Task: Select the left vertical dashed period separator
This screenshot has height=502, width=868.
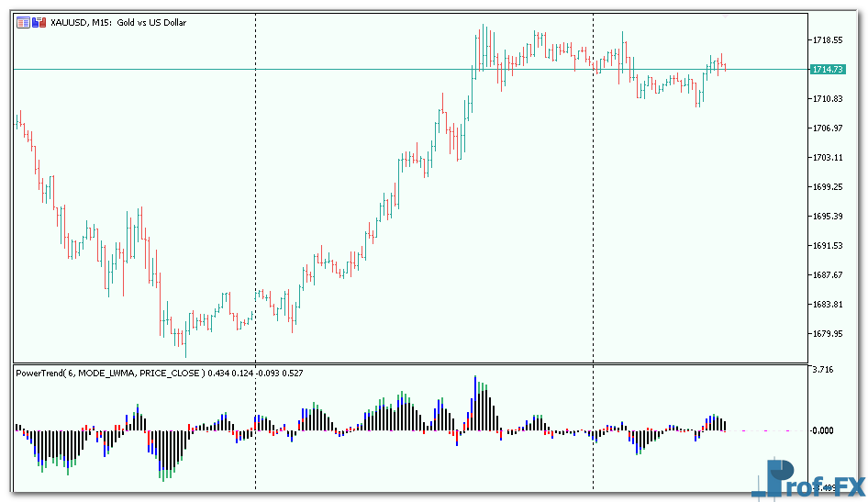Action: pos(255,184)
